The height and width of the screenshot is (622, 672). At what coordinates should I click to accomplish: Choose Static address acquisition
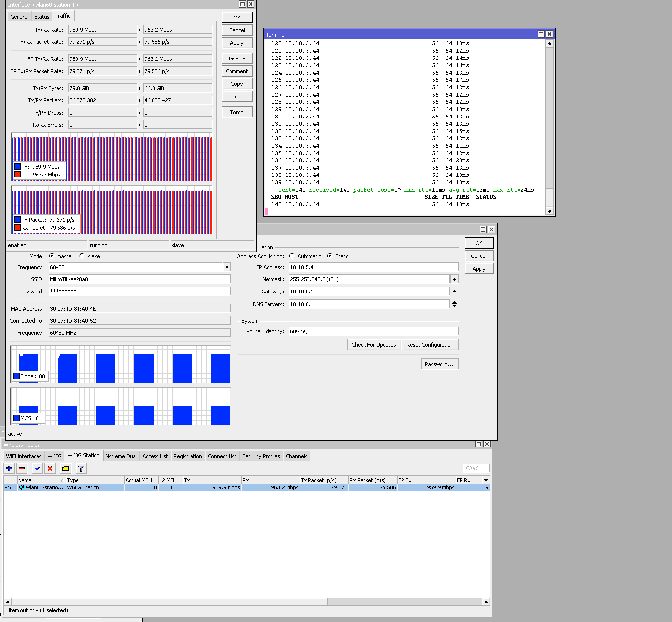[330, 256]
